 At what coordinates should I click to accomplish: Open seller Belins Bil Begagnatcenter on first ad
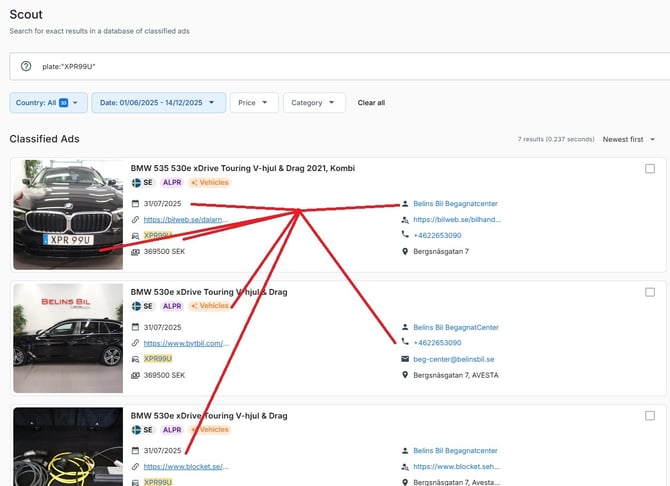coord(455,203)
